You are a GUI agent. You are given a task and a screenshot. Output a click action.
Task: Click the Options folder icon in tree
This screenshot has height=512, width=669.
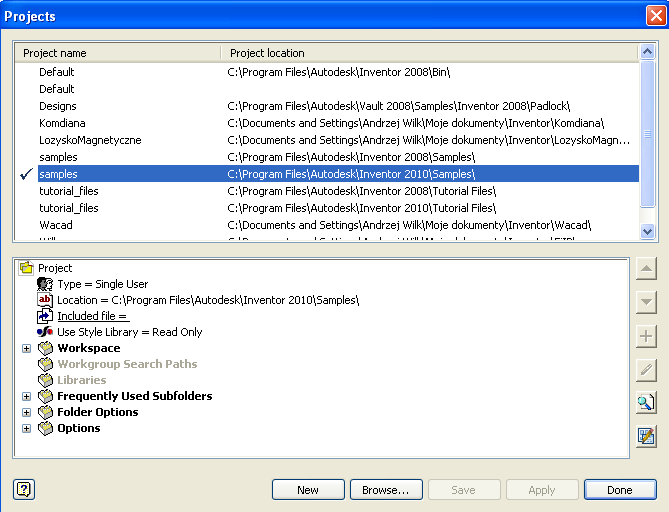45,428
